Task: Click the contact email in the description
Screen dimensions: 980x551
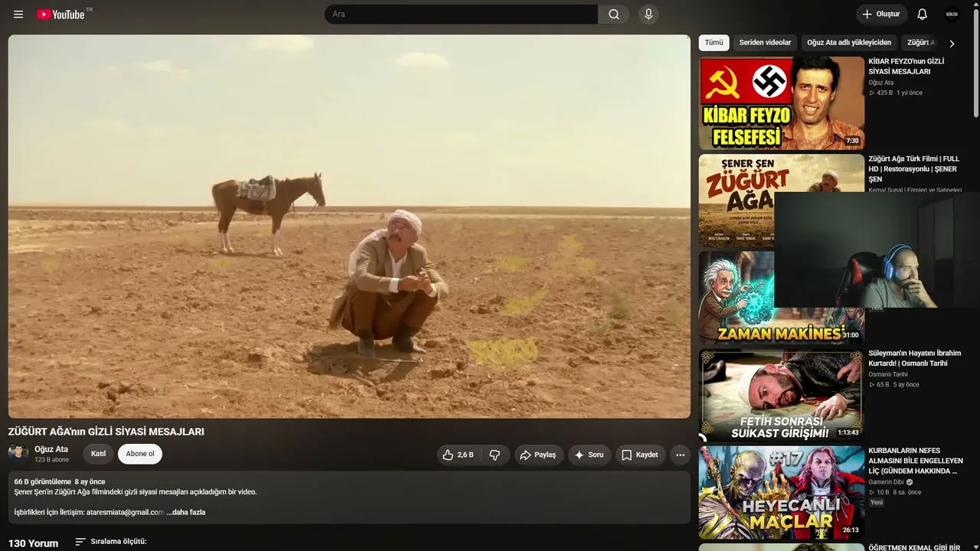Action: click(x=125, y=512)
